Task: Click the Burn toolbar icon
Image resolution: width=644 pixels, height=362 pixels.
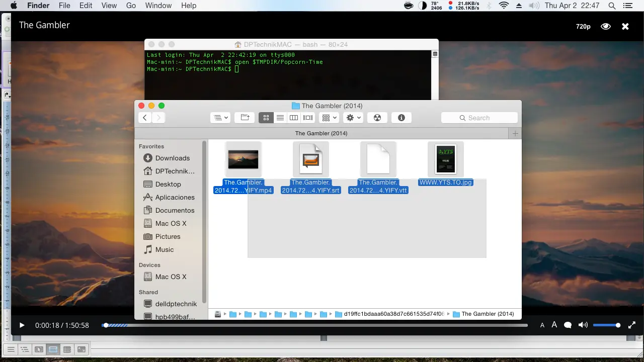Action: 377,118
